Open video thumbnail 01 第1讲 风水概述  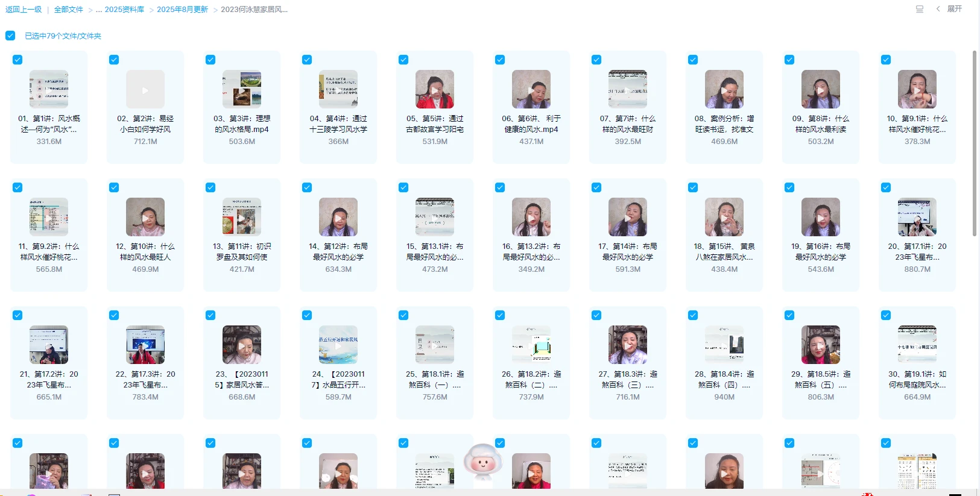point(49,89)
